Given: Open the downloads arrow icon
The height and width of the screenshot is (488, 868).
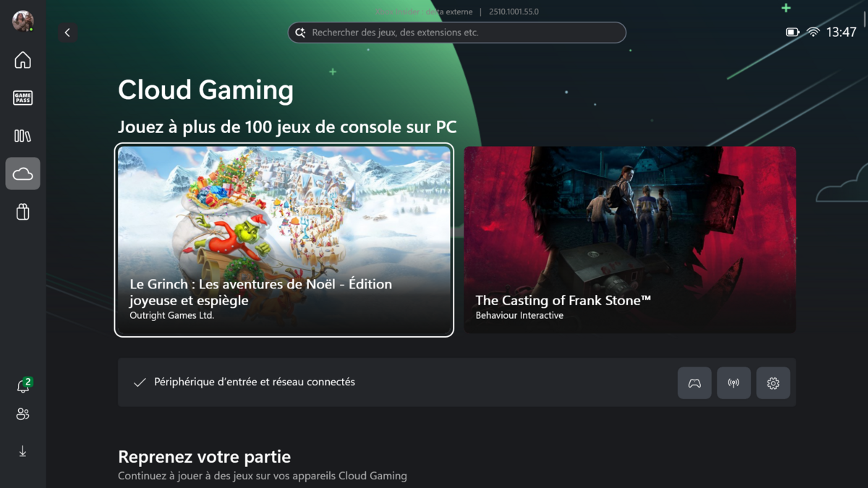Looking at the screenshot, I should [22, 452].
